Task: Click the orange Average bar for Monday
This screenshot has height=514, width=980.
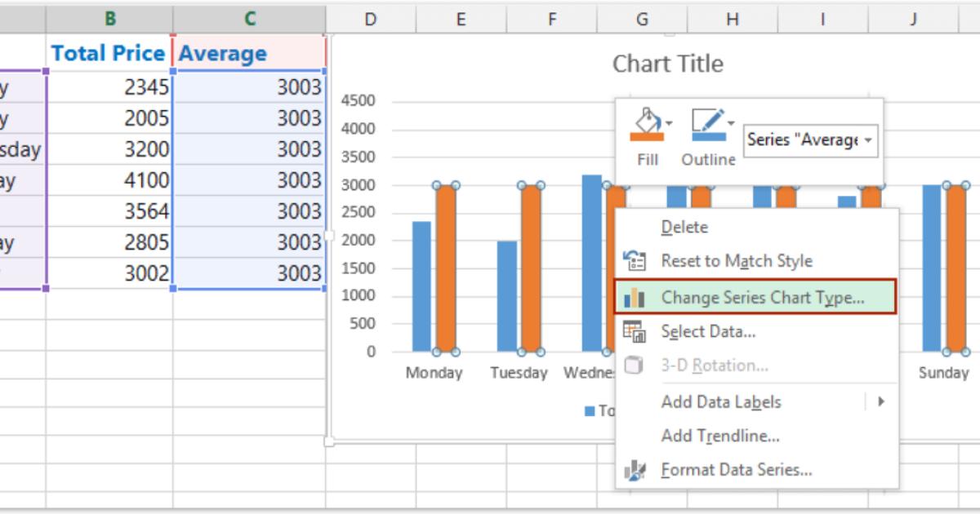Action: [446, 268]
